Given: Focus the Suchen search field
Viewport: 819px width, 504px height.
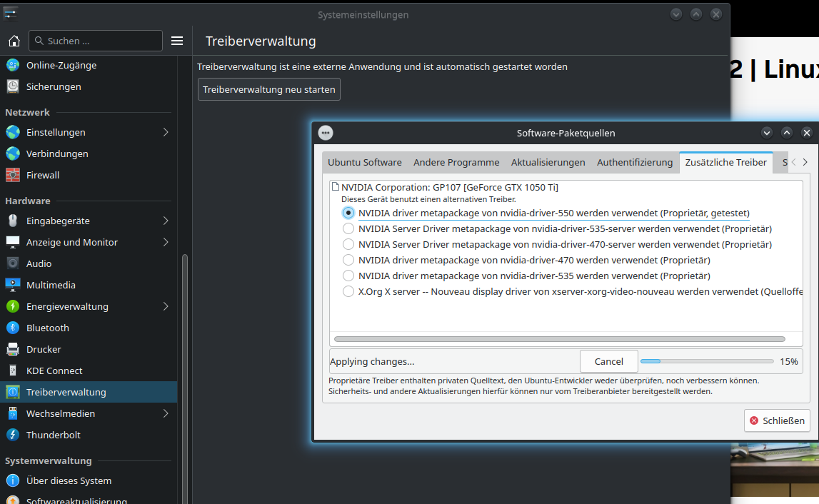Looking at the screenshot, I should [x=96, y=41].
